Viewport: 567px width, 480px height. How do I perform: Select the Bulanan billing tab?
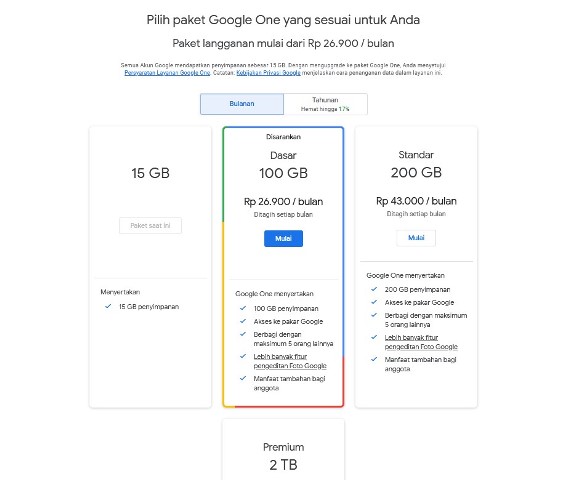coord(242,104)
